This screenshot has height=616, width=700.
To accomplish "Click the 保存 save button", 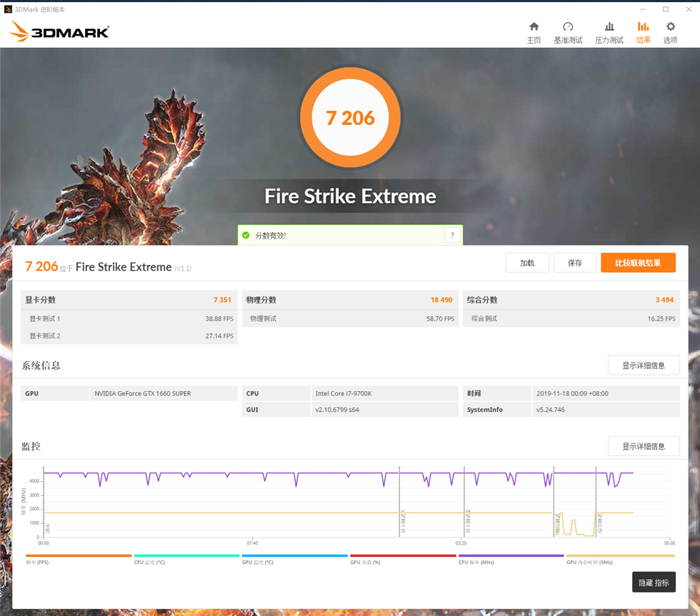I will point(575,263).
